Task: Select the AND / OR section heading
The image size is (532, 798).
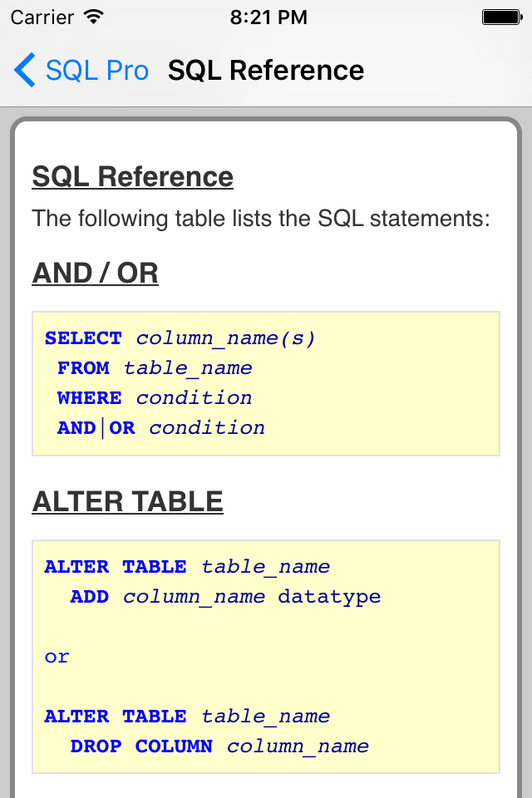Action: click(x=95, y=273)
